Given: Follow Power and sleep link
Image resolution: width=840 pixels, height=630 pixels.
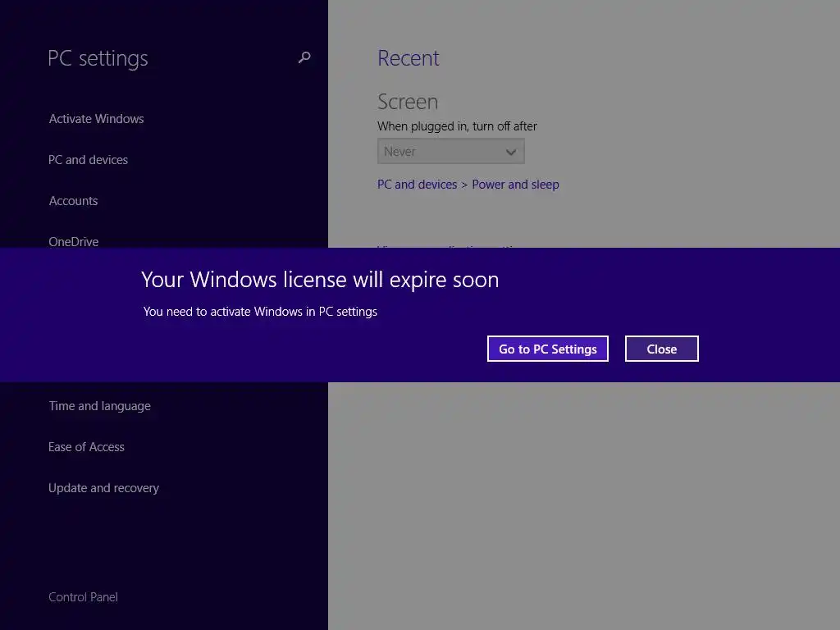Looking at the screenshot, I should (515, 185).
